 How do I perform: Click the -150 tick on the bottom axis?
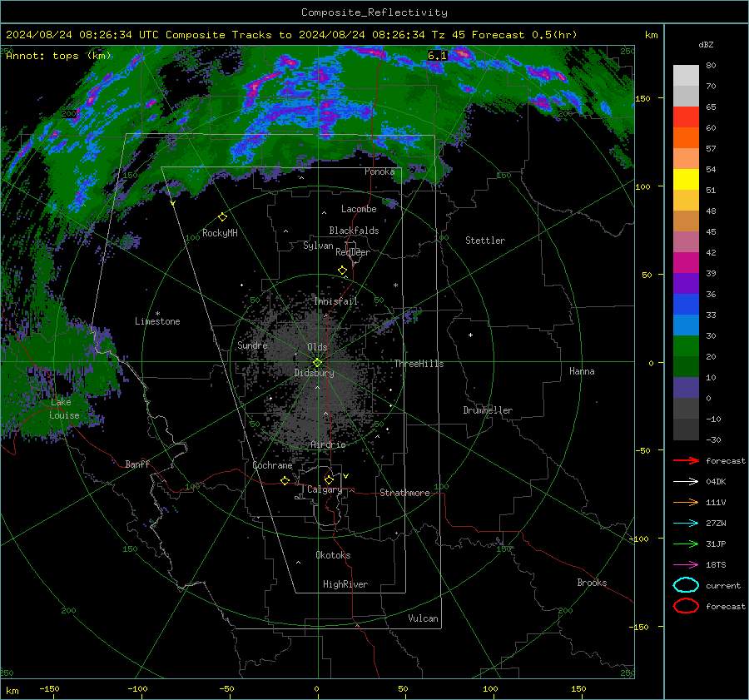point(49,689)
